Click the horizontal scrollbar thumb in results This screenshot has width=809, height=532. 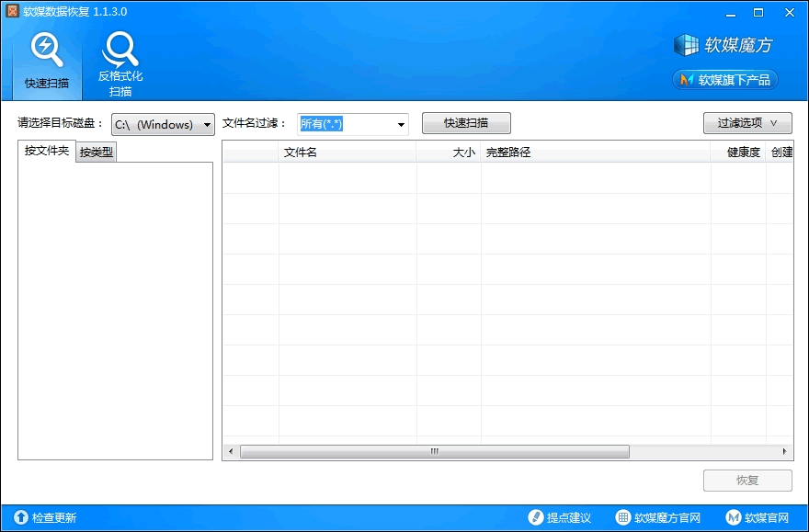pyautogui.click(x=434, y=451)
